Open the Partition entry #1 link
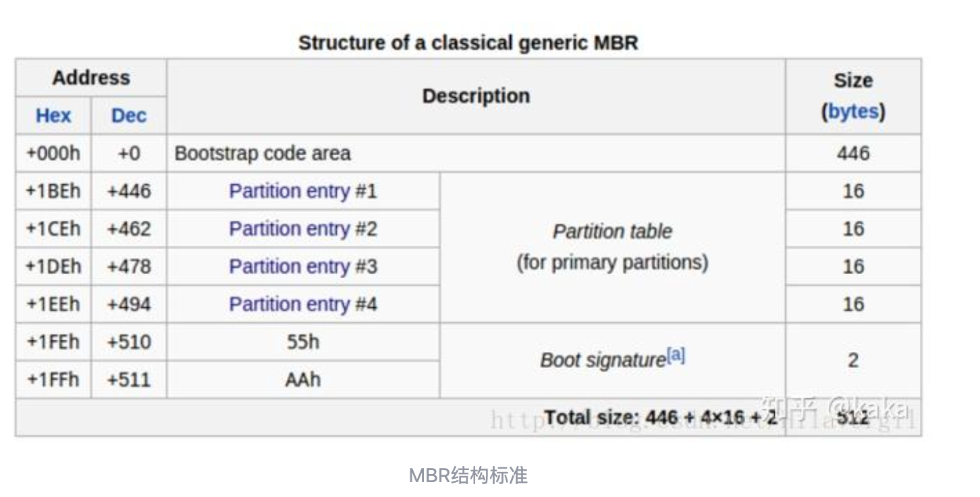This screenshot has height=497, width=980. [x=303, y=191]
